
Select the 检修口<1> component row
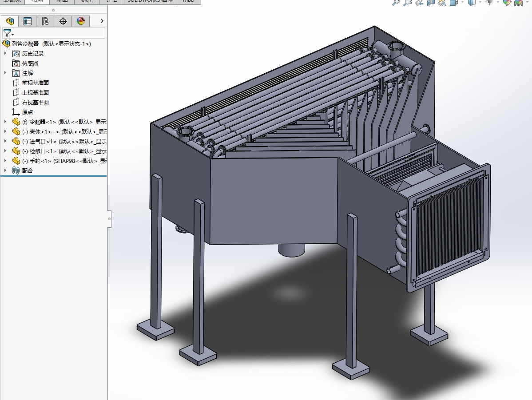pos(60,151)
